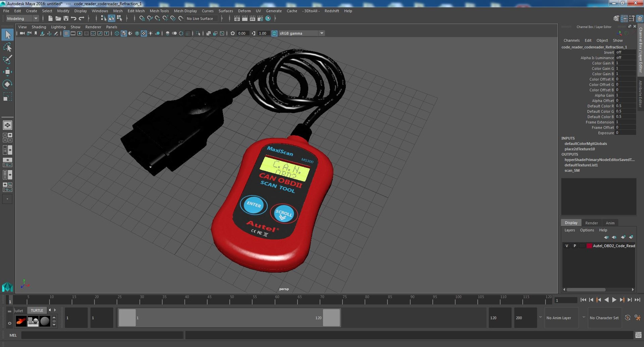The width and height of the screenshot is (644, 347).
Task: Switch to the Anim layer tab
Action: [x=610, y=223]
